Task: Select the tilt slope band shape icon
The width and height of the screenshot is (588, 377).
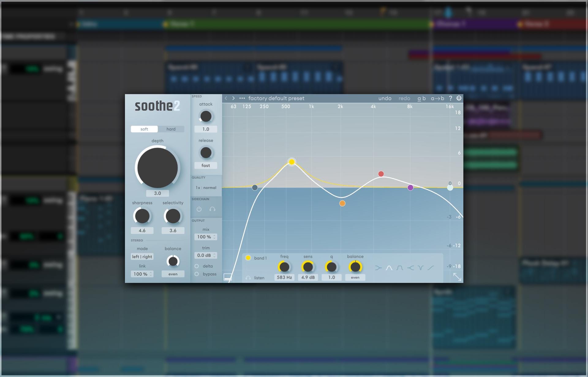Action: point(431,268)
